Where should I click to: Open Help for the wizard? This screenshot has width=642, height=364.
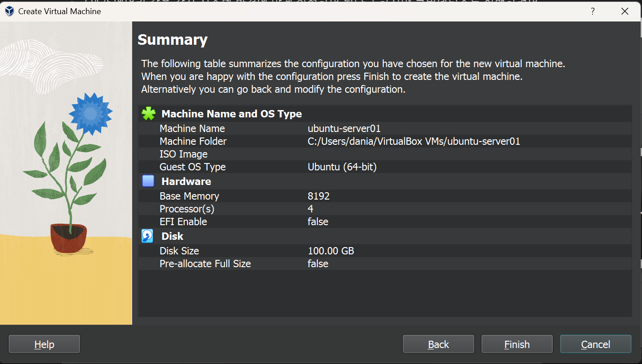click(x=44, y=344)
